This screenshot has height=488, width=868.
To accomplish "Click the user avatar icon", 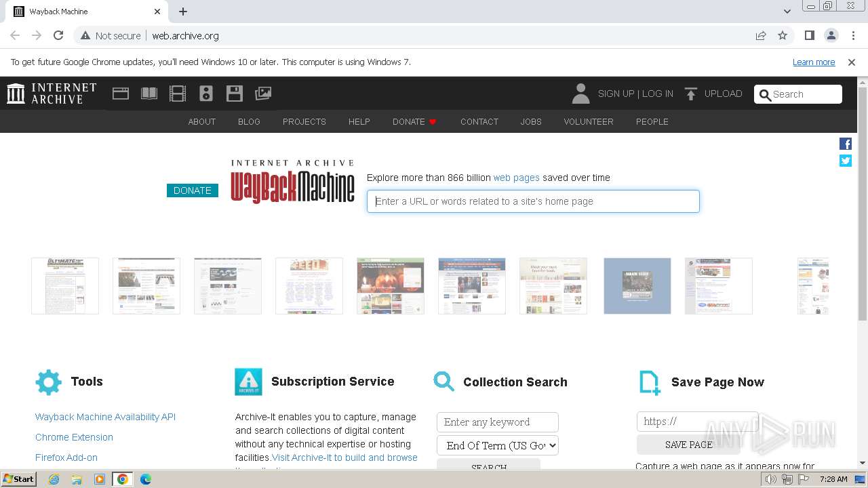I will tap(580, 94).
